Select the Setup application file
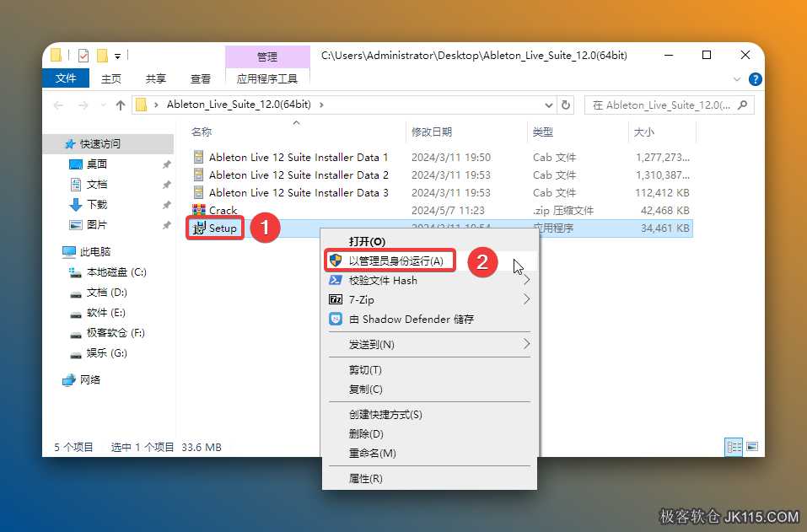The image size is (807, 532). (223, 228)
